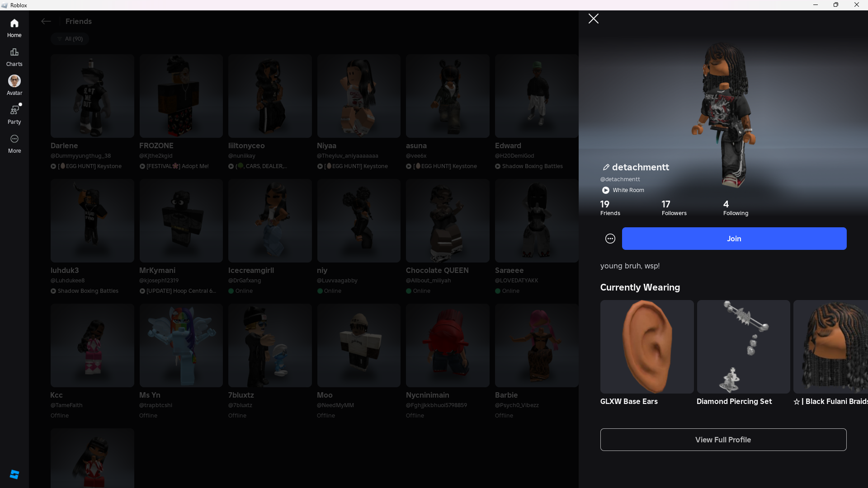
Task: Click the pencil edit icon next to detachmentt
Action: click(606, 167)
